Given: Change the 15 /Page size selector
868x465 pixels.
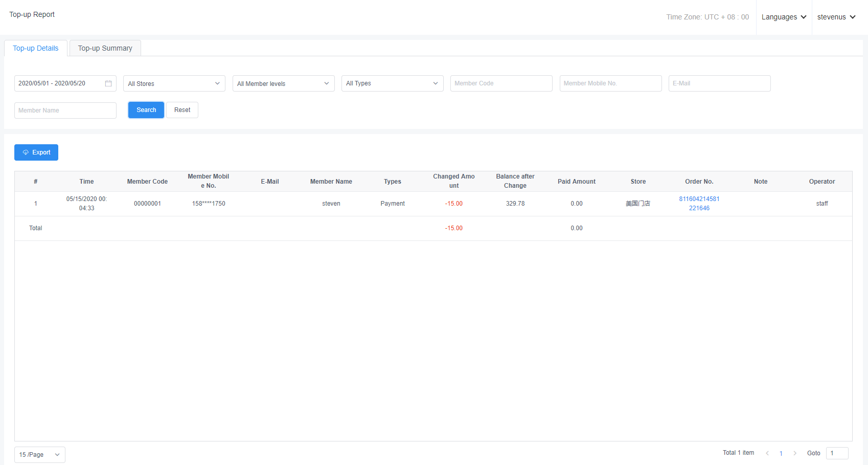Looking at the screenshot, I should coord(39,455).
